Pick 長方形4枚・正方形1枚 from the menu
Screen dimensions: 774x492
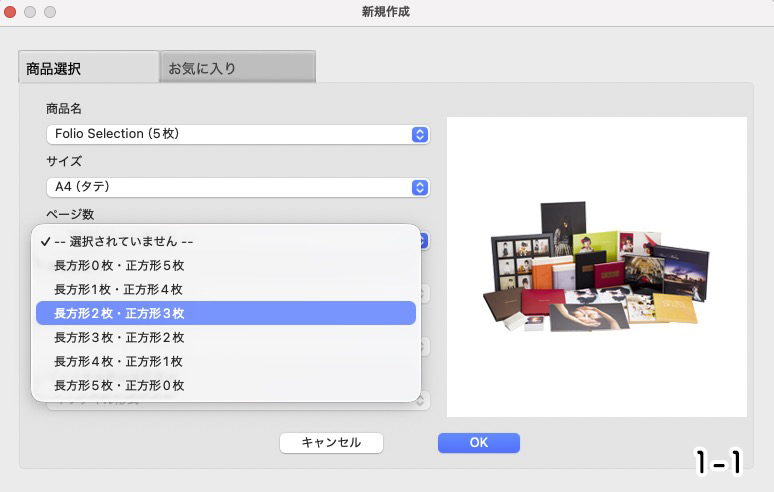(x=119, y=361)
